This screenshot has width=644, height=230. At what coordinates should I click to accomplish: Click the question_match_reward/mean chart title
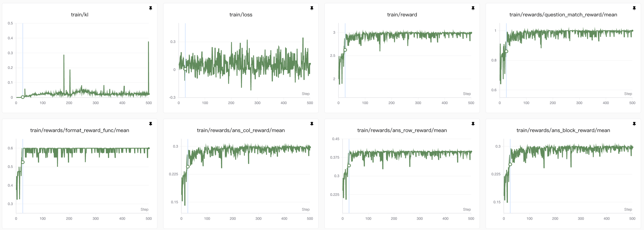pyautogui.click(x=563, y=15)
